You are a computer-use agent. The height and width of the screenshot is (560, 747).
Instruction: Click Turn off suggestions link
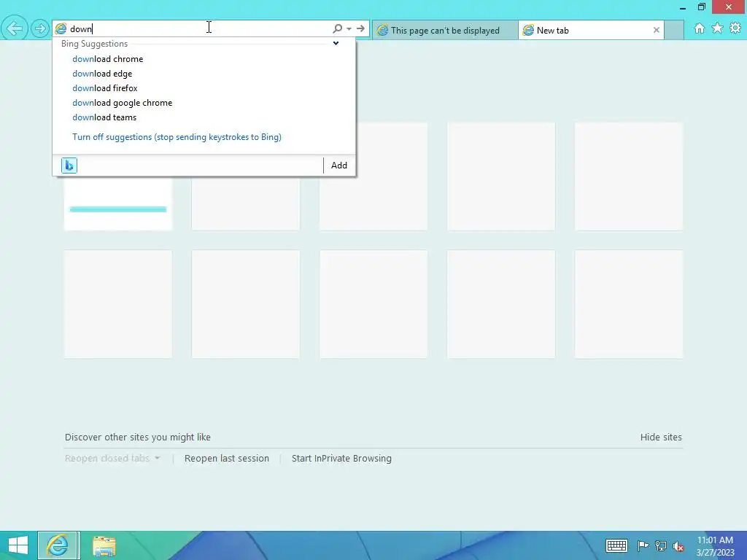click(177, 137)
